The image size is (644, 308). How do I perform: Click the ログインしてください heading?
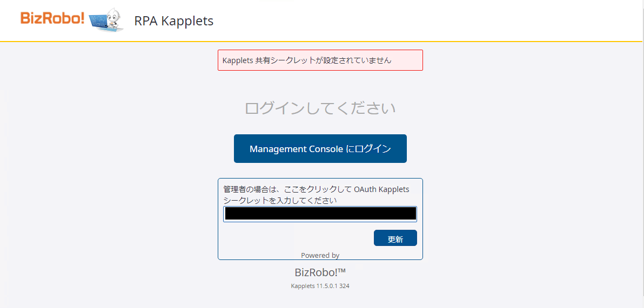(320, 108)
